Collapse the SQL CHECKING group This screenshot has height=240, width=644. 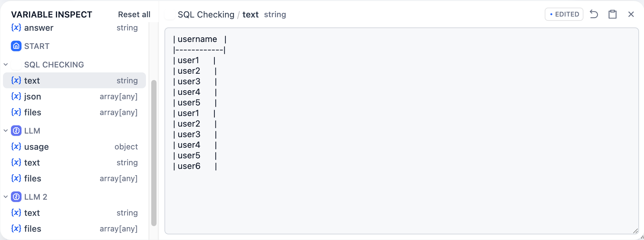point(6,64)
